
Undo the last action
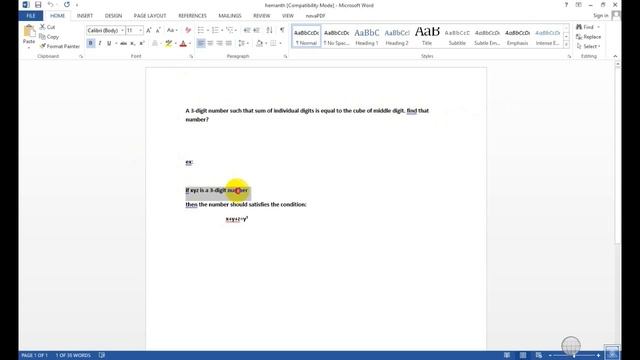click(x=51, y=5)
